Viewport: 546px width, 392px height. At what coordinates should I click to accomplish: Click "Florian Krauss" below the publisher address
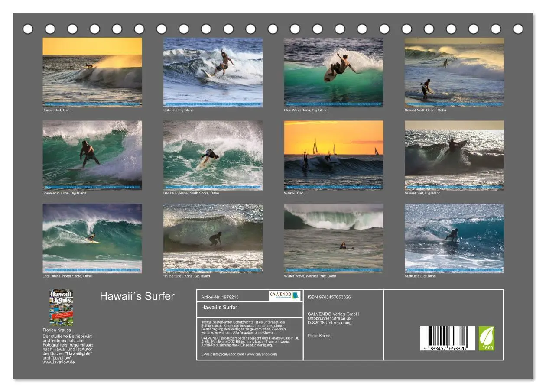pos(318,336)
